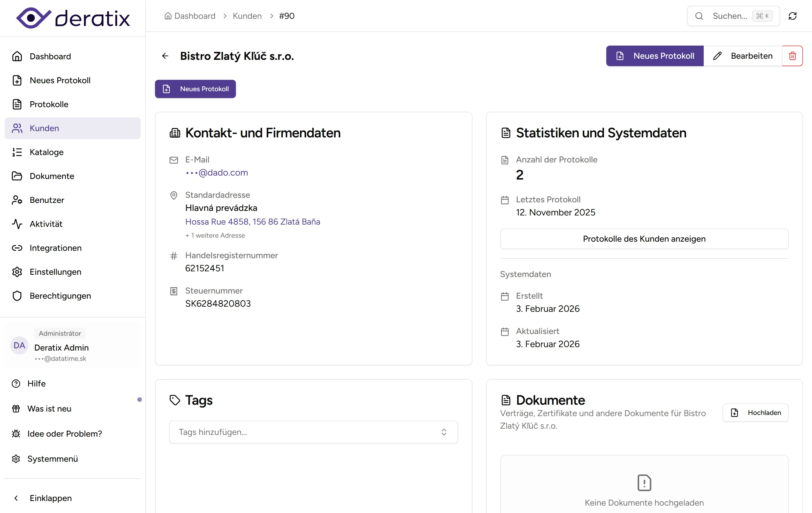This screenshot has width=812, height=513.
Task: Open the customer email link
Action: tap(217, 172)
